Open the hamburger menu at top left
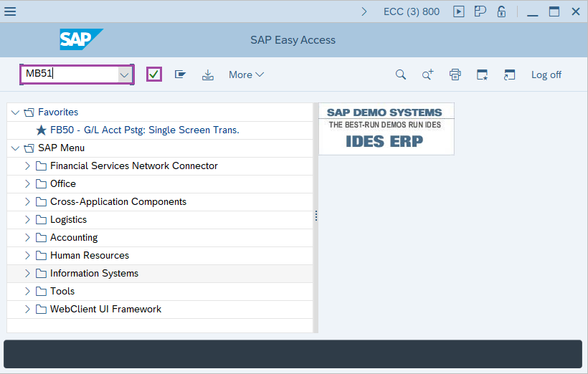Image resolution: width=588 pixels, height=374 pixels. tap(10, 11)
